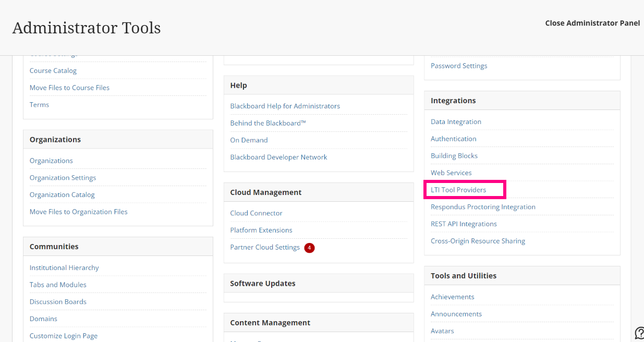Open Institutional Hierarchy
The height and width of the screenshot is (342, 644).
click(x=64, y=267)
